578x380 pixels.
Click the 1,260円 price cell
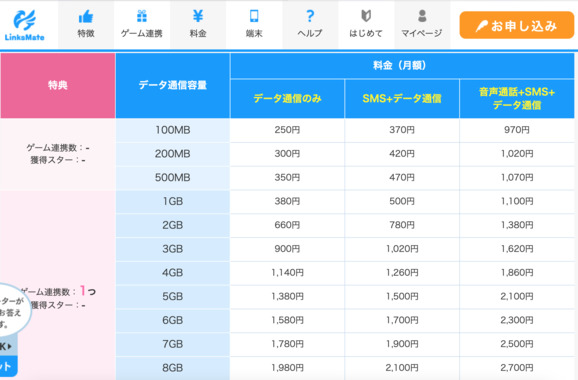point(402,273)
